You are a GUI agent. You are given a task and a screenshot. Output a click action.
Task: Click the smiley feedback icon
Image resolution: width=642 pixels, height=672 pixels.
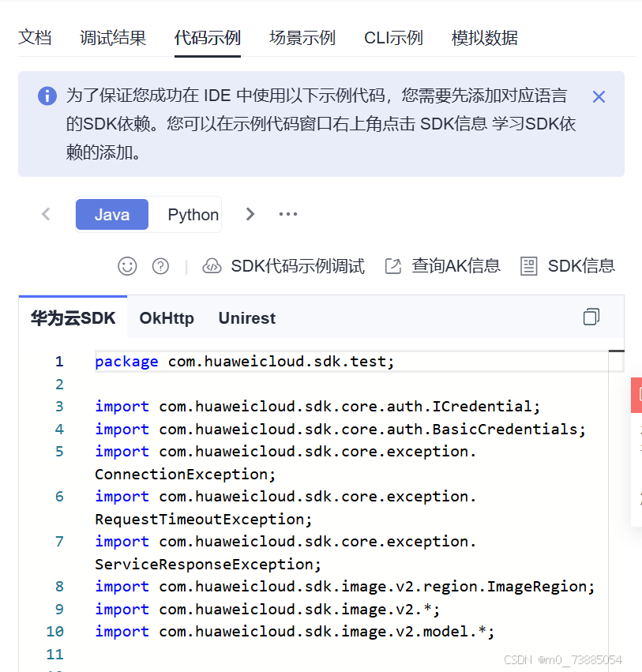pyautogui.click(x=127, y=266)
